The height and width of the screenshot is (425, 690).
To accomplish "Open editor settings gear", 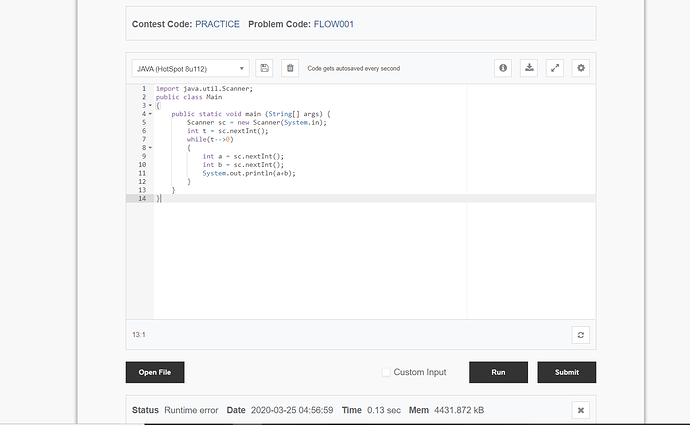I will coord(581,68).
